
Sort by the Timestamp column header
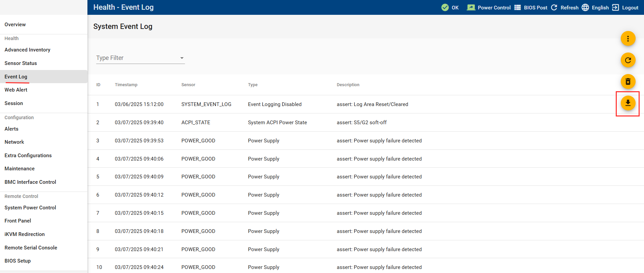pyautogui.click(x=126, y=85)
